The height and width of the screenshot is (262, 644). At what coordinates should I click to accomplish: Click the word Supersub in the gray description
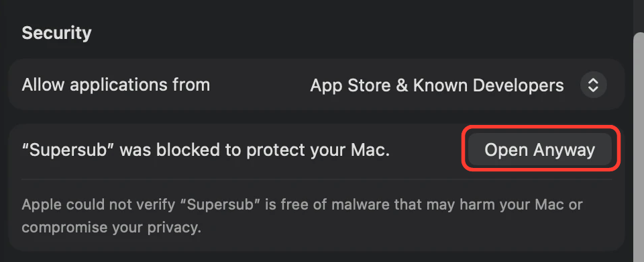tap(225, 204)
